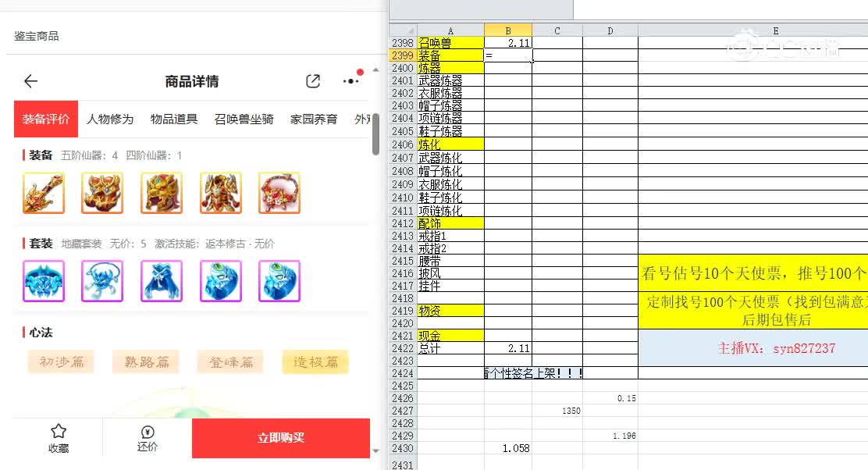Select the first blue suit item icon
The width and height of the screenshot is (868, 470).
44,281
